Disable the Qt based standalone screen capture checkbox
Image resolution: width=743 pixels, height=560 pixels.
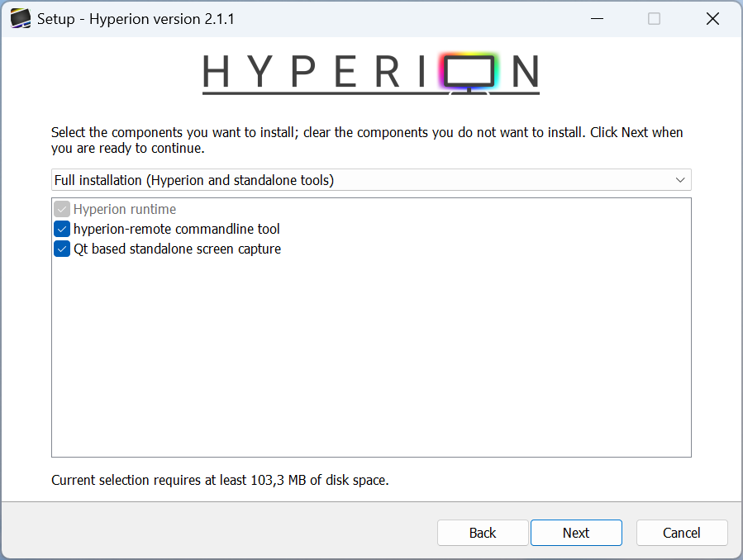coord(62,249)
